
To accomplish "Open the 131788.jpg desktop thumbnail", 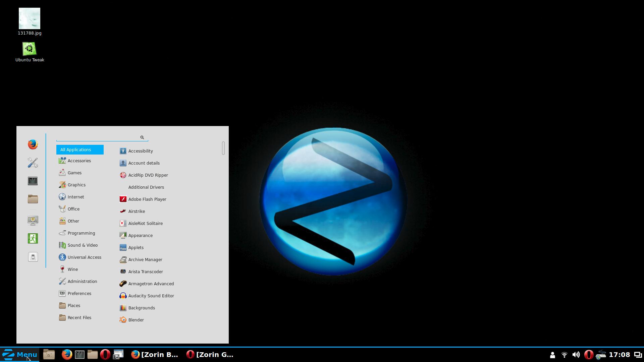I will [x=30, y=18].
